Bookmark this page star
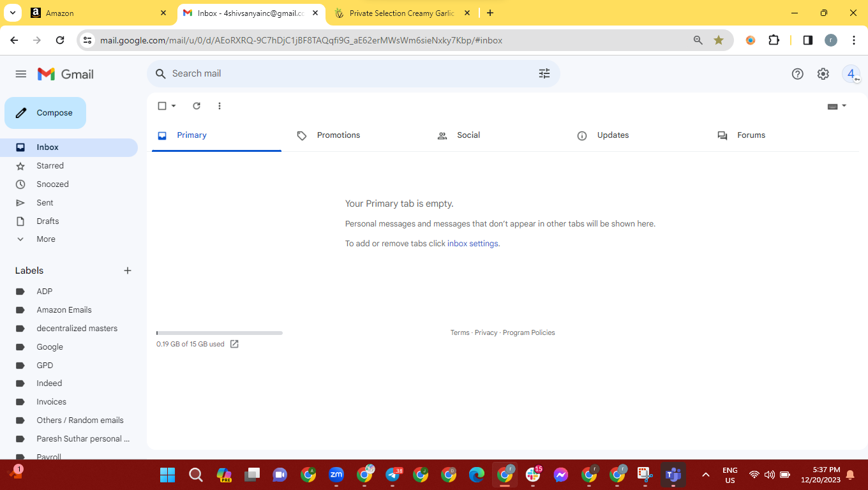The image size is (868, 490). coord(719,40)
